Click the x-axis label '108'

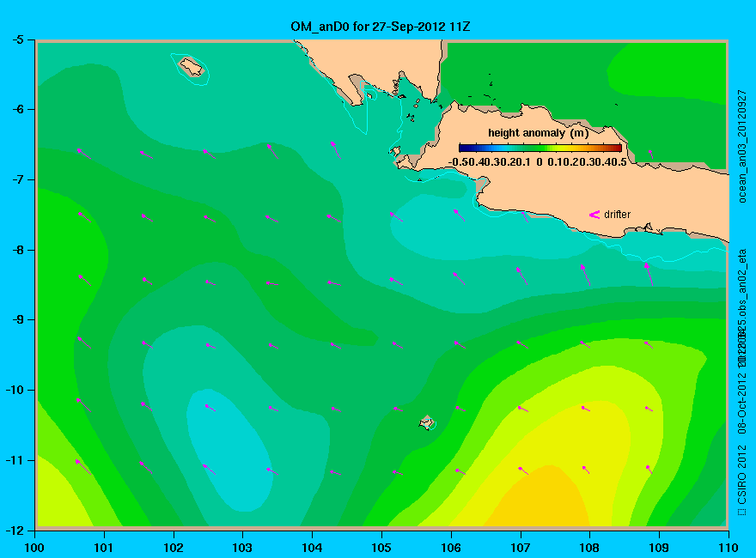coord(589,548)
